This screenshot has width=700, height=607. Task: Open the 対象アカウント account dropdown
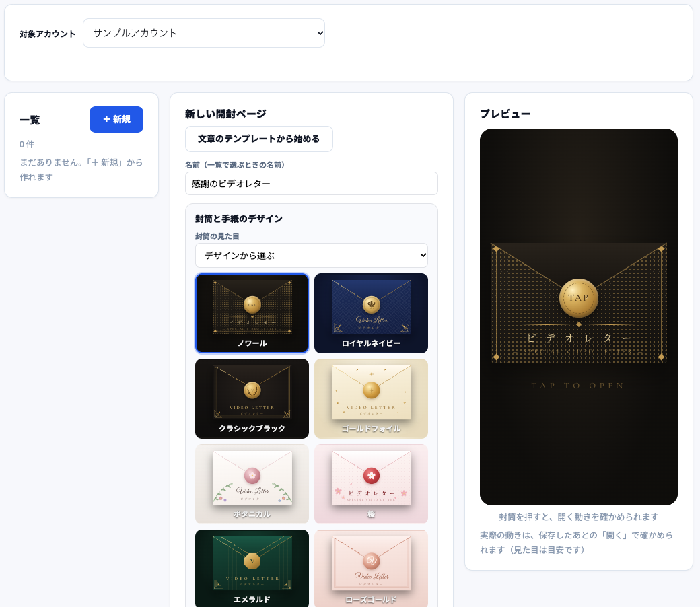point(203,33)
